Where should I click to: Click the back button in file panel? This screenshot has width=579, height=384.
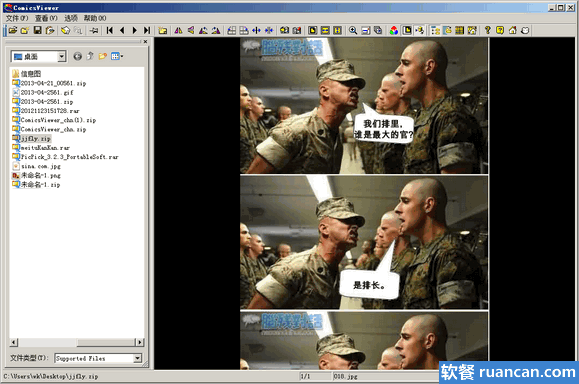(78, 56)
